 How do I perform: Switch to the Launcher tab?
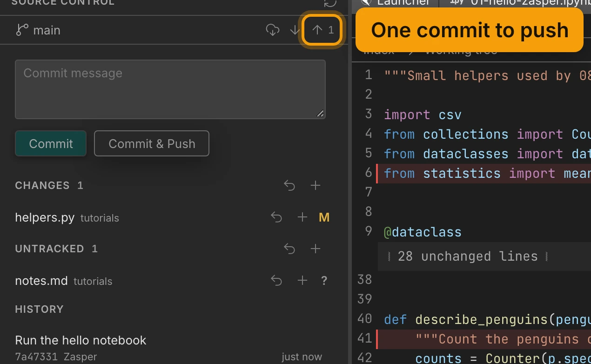396,3
